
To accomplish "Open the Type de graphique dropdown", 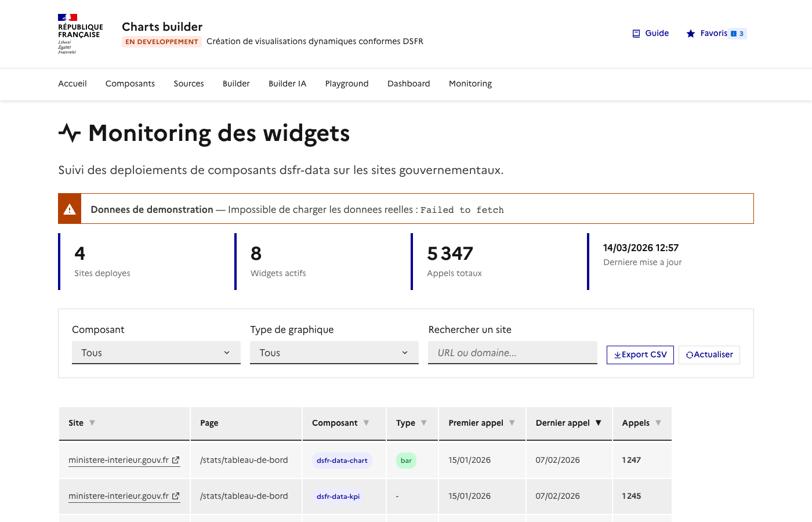I will tap(334, 352).
